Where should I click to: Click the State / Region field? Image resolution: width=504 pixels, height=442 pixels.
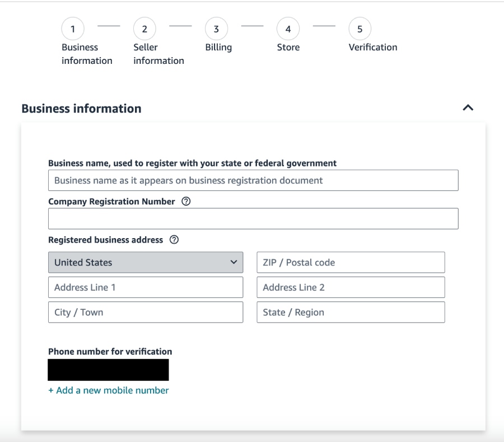(351, 312)
